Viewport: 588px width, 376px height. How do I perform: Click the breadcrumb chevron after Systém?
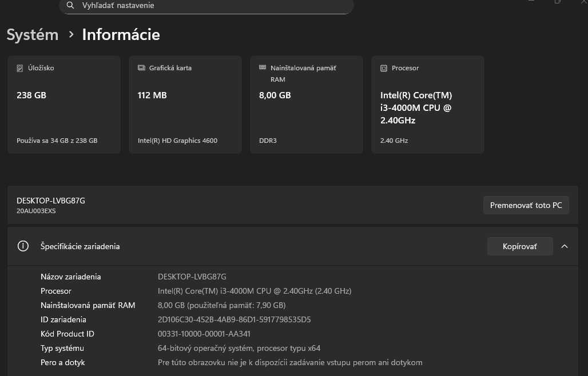tap(71, 34)
